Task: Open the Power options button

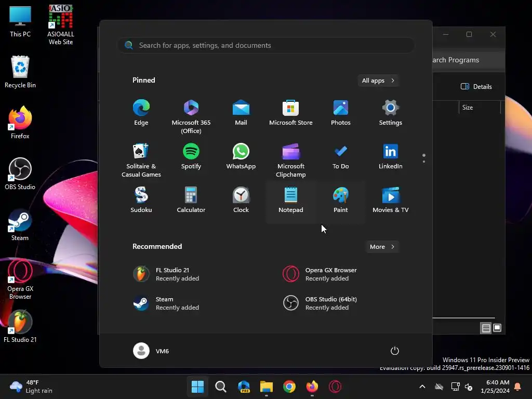Action: tap(395, 351)
